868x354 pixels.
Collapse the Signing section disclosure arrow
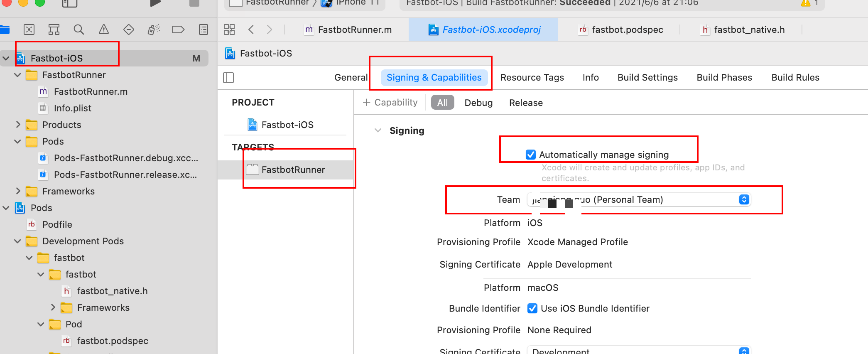click(378, 130)
